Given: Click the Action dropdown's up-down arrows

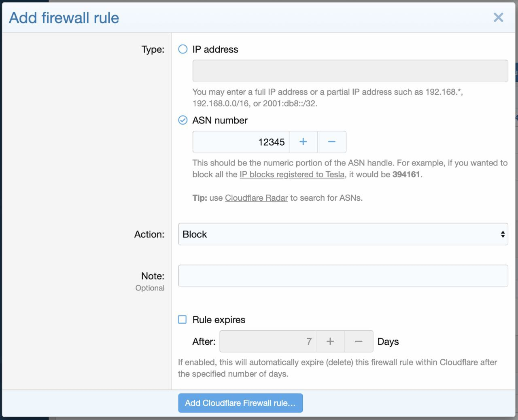Looking at the screenshot, I should tap(502, 234).
